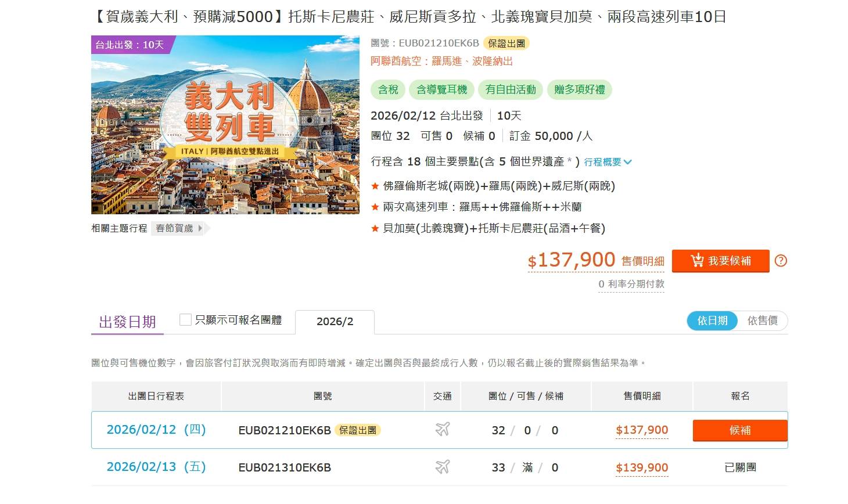Switch sorting to 依售價
The width and height of the screenshot is (848, 504).
762,321
